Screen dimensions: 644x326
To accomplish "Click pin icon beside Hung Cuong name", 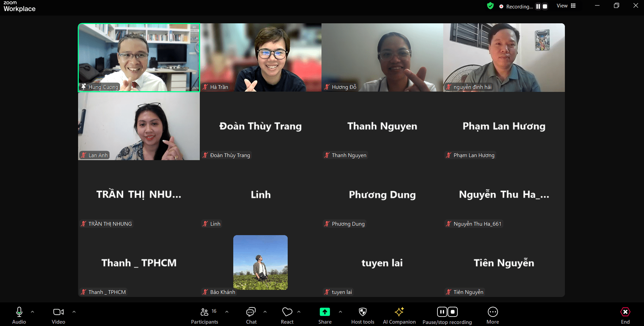I will tap(84, 87).
